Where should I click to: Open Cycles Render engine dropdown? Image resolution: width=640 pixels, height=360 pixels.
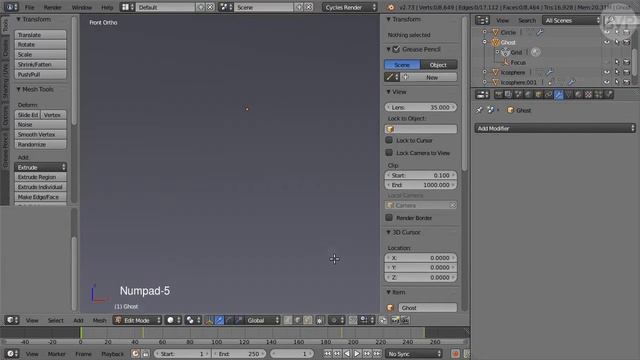point(350,7)
